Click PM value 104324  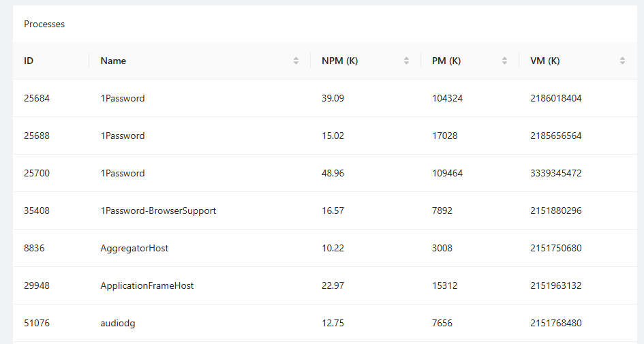pos(447,99)
